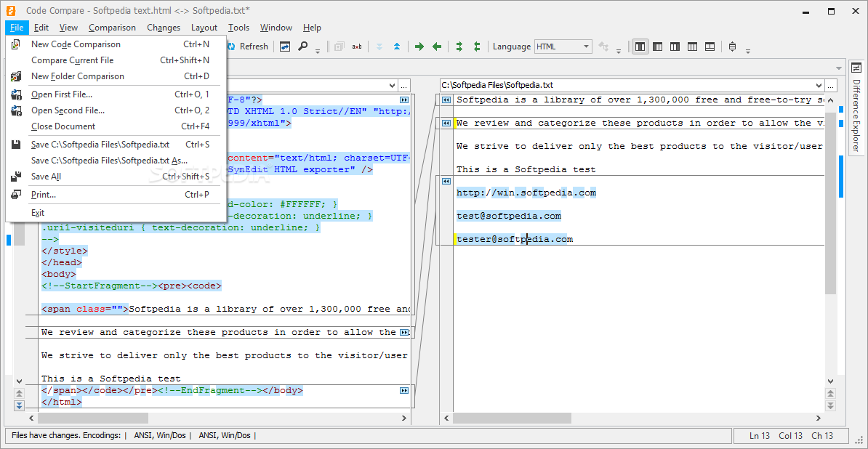Click the copy-all-to-left green double arrow icon
Viewport: 868px width, 449px height.
(477, 46)
